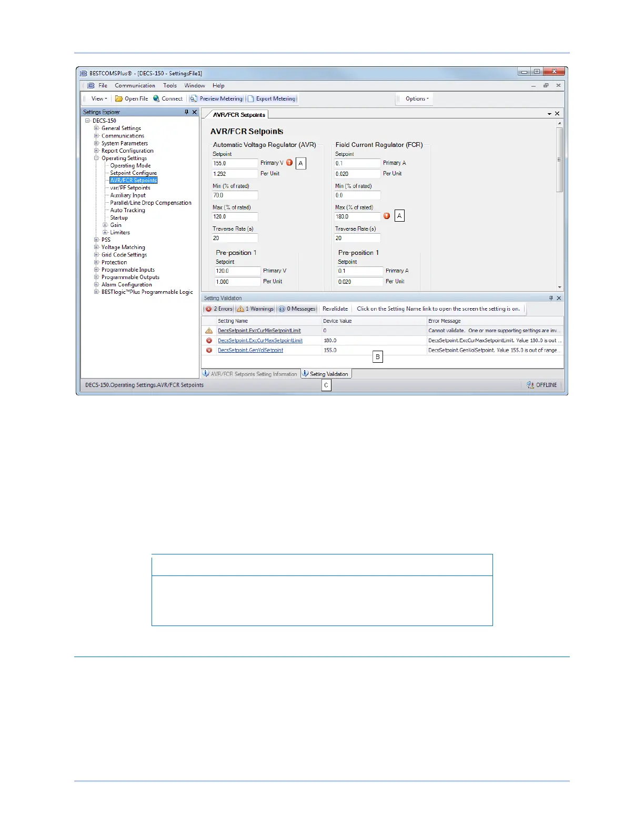Open DecsSetpoint.ExcCurMaxSetpointLimit link
This screenshot has height=834, width=644.
260,341
